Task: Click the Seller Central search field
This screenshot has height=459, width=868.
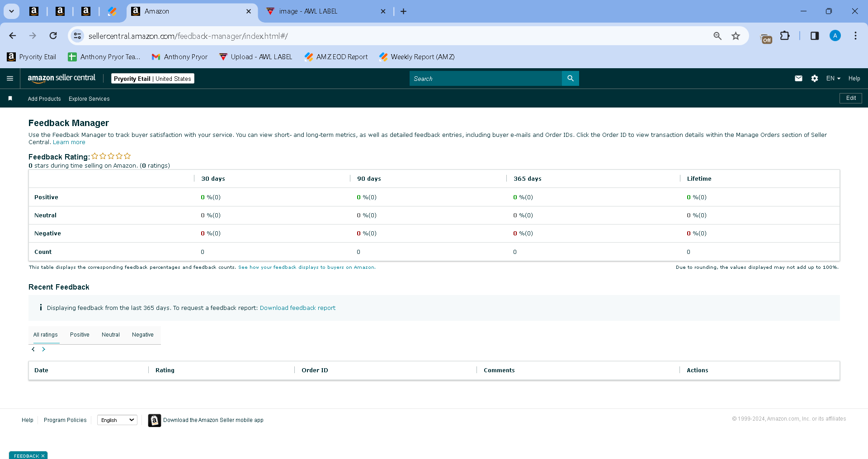Action: coord(486,79)
